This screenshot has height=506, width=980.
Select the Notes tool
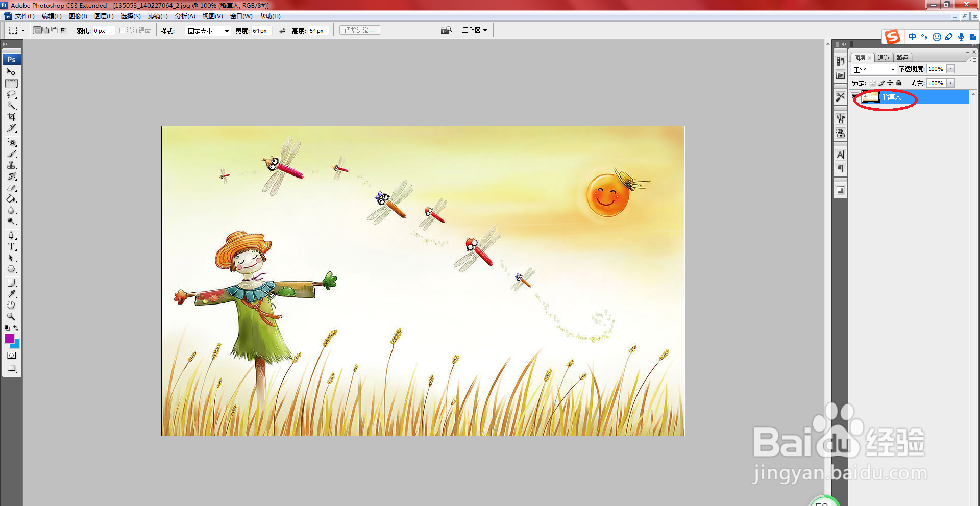tap(11, 283)
